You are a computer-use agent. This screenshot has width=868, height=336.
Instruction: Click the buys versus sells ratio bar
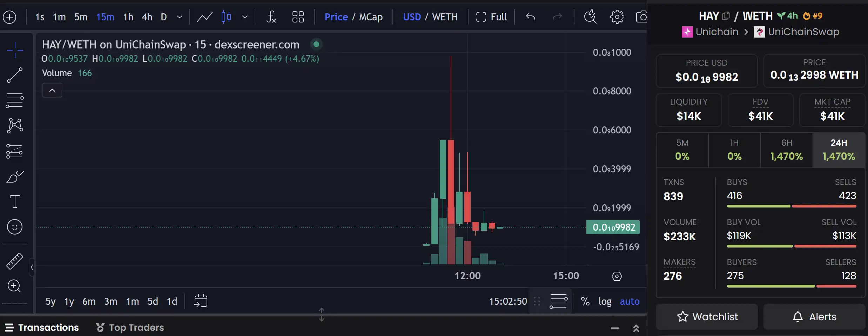pyautogui.click(x=793, y=206)
